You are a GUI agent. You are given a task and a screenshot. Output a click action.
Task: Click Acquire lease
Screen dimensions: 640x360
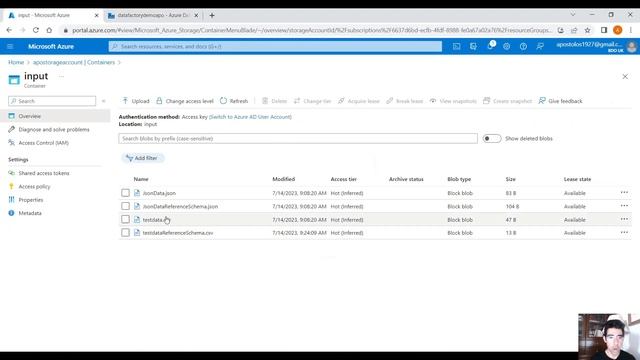point(359,101)
